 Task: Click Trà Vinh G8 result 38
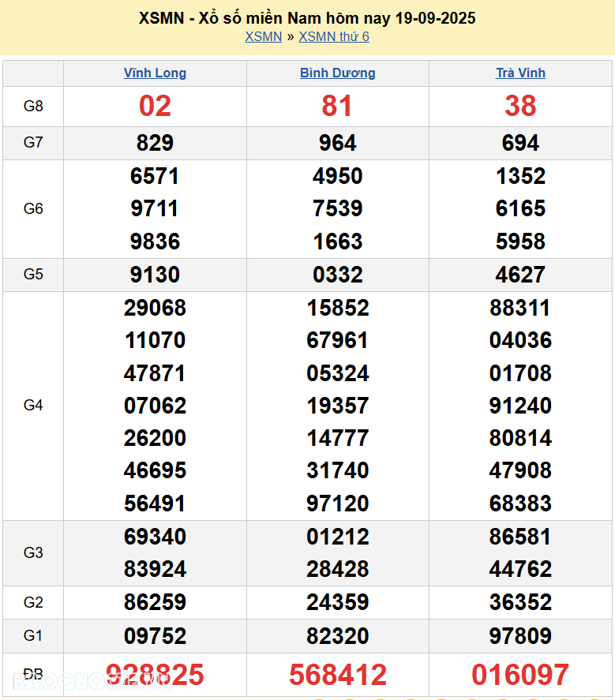point(520,107)
